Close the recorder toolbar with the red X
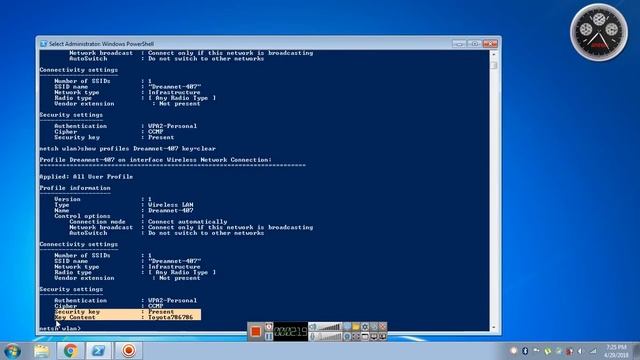Viewport: 640px width, 360px height. coord(382,327)
